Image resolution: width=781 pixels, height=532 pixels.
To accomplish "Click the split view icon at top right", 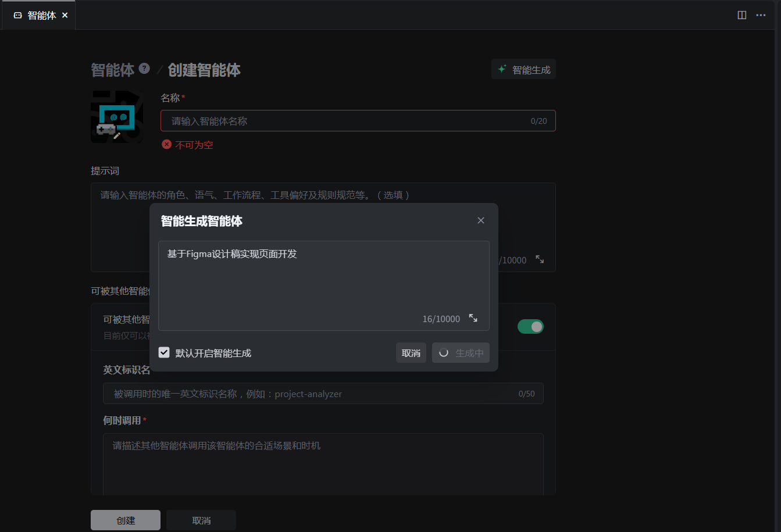I will click(741, 15).
